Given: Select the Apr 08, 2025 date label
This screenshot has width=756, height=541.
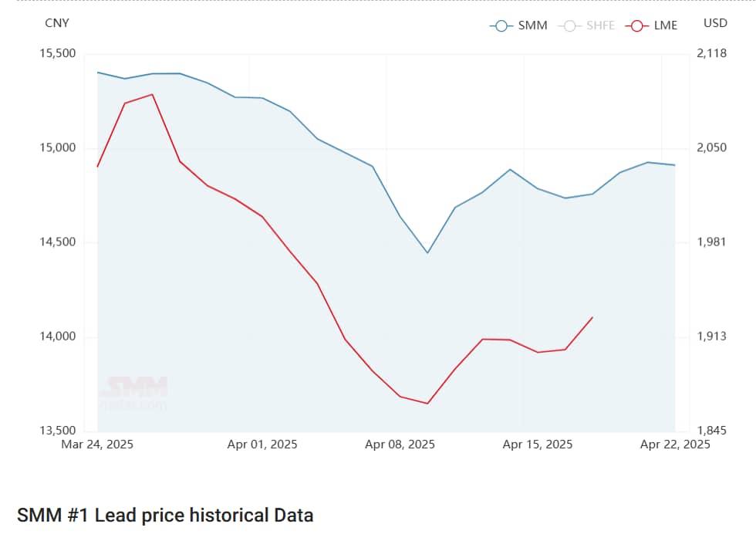Looking at the screenshot, I should point(400,445).
